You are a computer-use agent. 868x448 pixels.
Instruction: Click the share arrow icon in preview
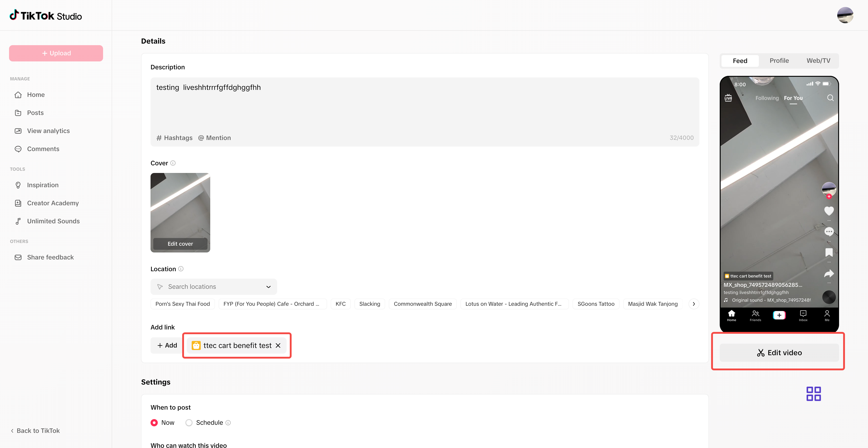coord(829,273)
